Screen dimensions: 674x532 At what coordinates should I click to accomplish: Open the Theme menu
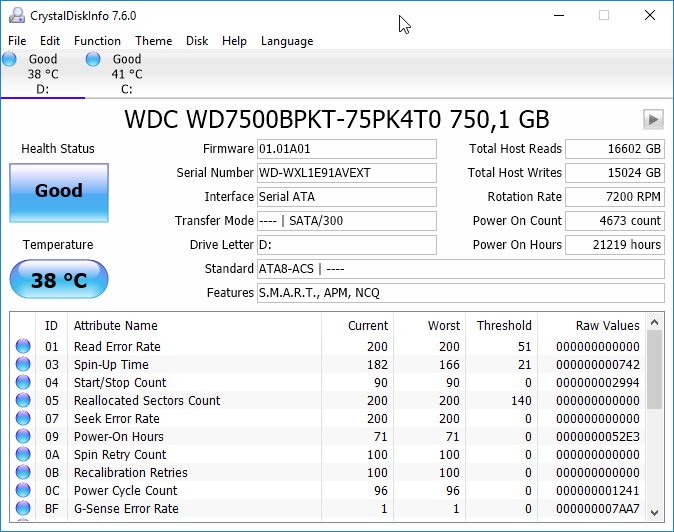click(153, 41)
